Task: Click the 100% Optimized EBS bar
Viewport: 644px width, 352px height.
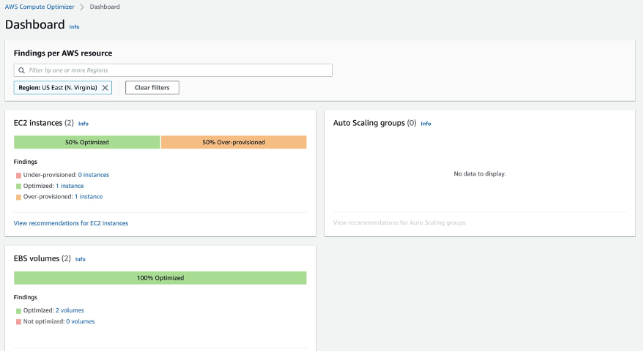Action: [160, 278]
